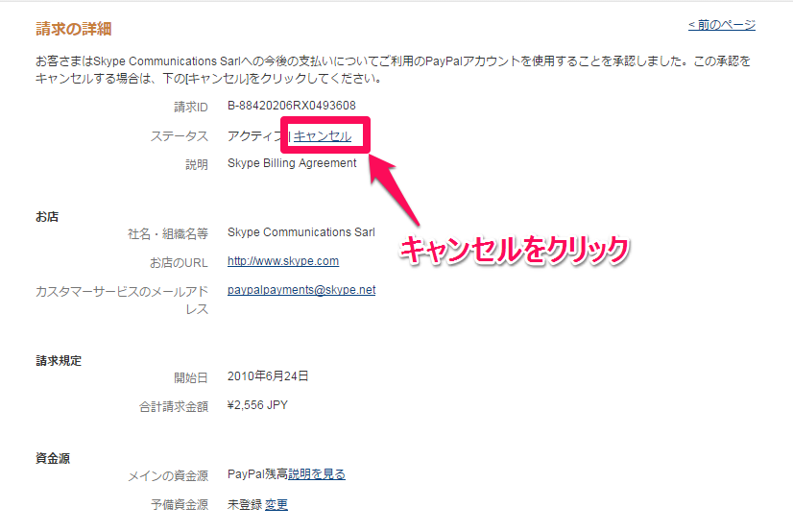793x532 pixels.
Task: Click the 未登録 backup funding value
Action: 245,505
